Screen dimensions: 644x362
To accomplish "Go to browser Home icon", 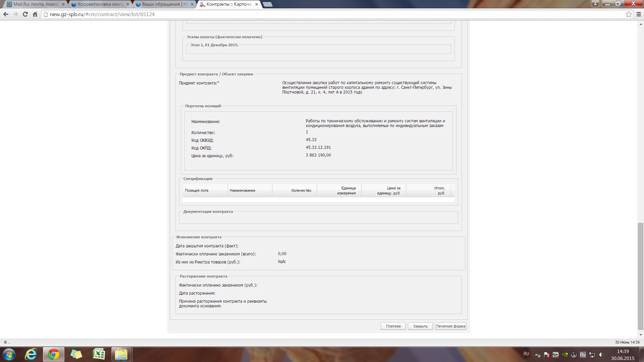I will coord(35,14).
